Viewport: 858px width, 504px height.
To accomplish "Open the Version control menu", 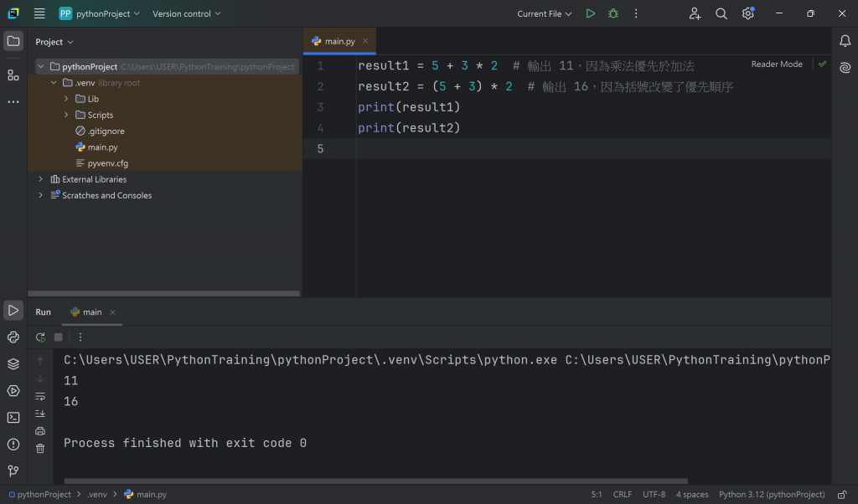I will tap(186, 13).
